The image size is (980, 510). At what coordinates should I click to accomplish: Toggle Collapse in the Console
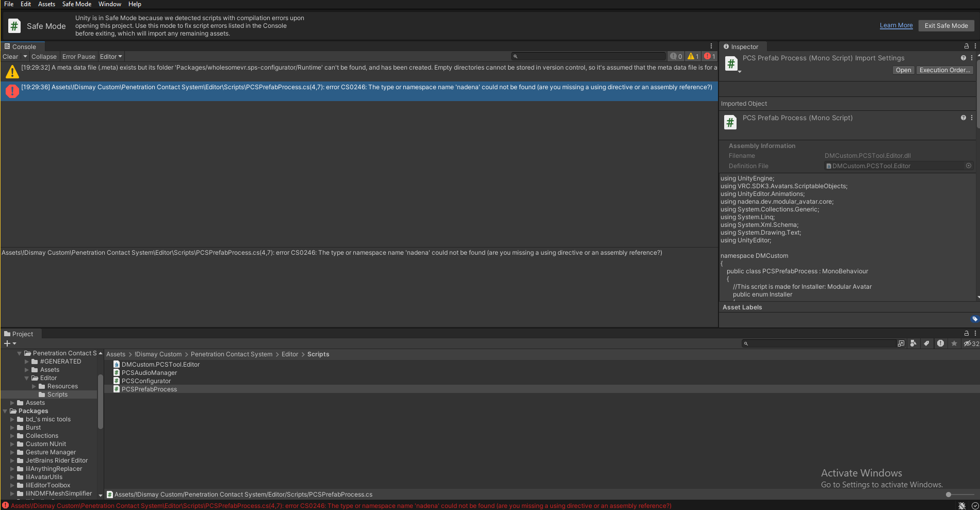(44, 57)
